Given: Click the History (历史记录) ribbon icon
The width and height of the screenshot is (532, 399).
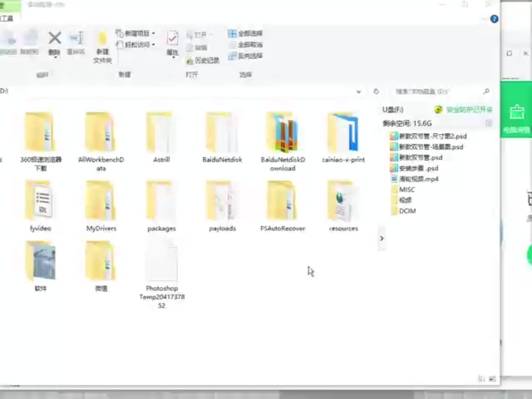Looking at the screenshot, I should click(x=202, y=60).
